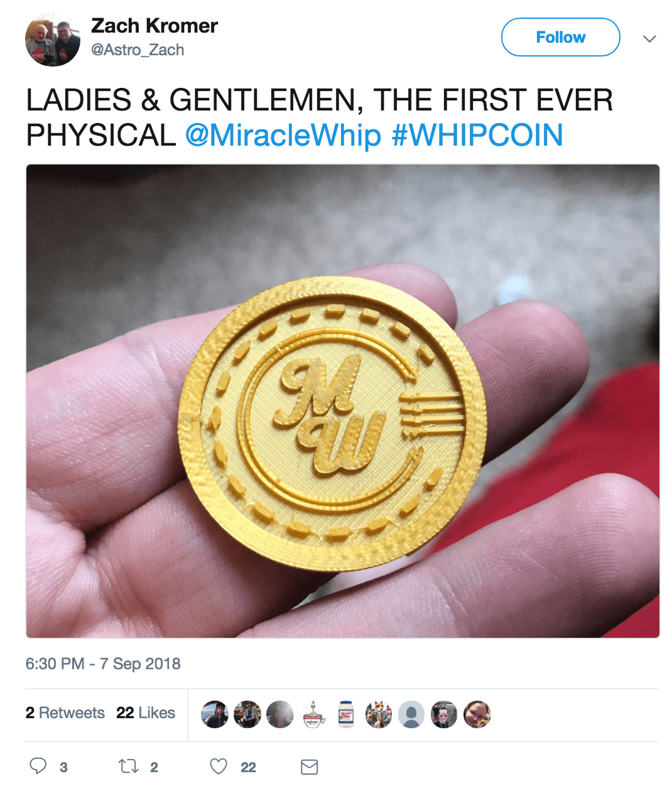
Task: Click the Miracle Whip jar liker avatar
Action: pyautogui.click(x=346, y=714)
